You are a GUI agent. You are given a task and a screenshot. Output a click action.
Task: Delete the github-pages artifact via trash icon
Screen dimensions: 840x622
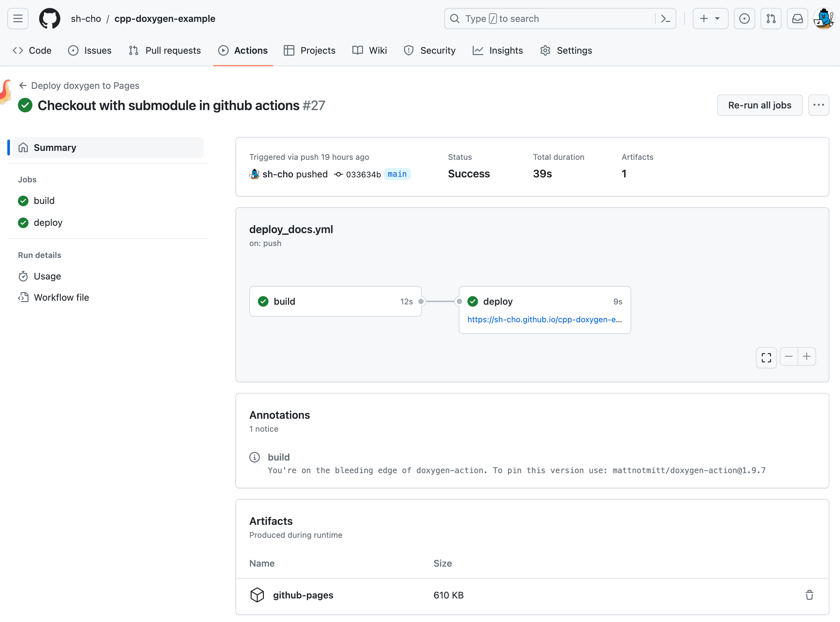click(810, 595)
